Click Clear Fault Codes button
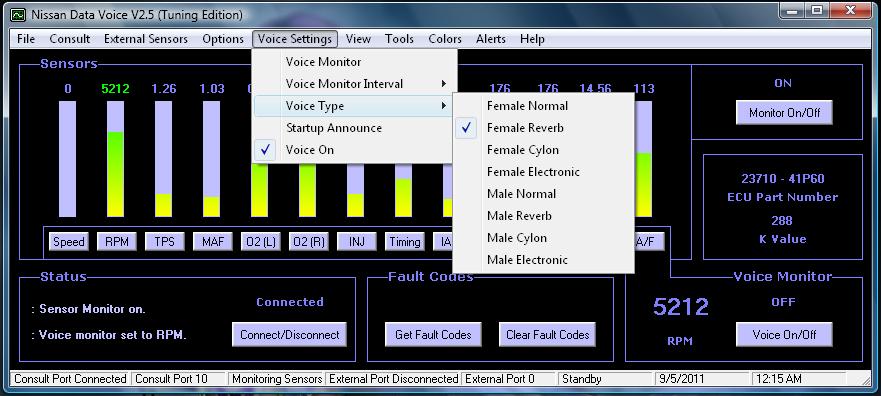The width and height of the screenshot is (881, 396). (547, 334)
